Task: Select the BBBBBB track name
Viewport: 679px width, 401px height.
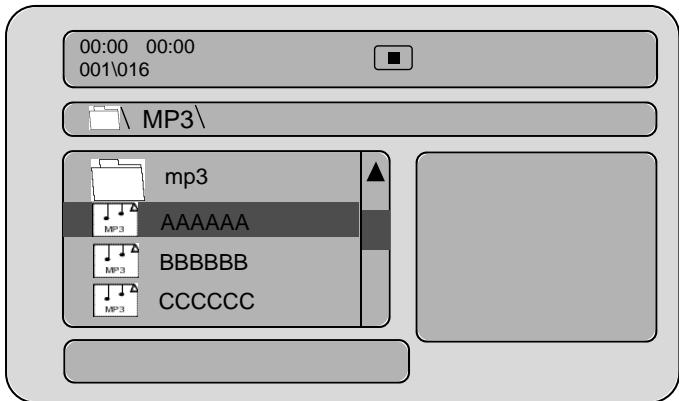Action: pyautogui.click(x=204, y=262)
